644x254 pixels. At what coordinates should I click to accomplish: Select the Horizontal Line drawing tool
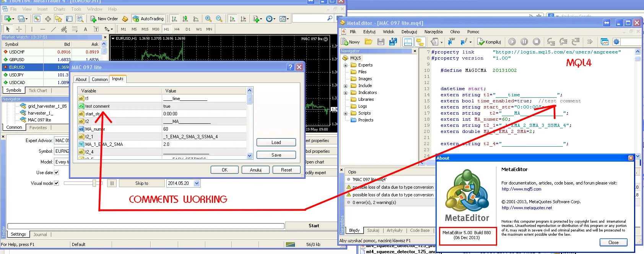[43, 29]
